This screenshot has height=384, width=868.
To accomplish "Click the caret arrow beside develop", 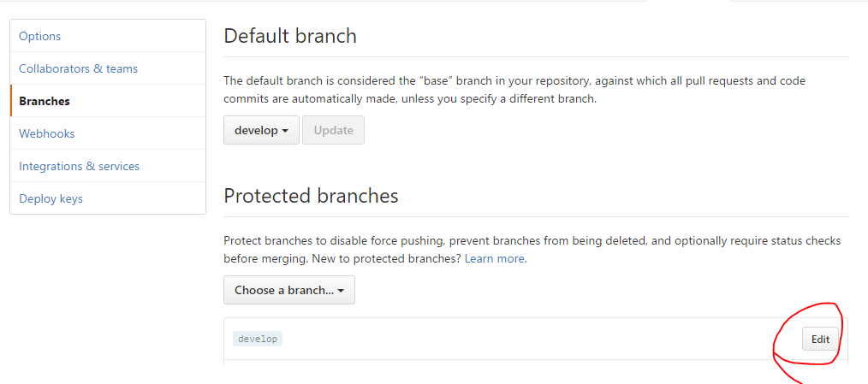I will [285, 131].
